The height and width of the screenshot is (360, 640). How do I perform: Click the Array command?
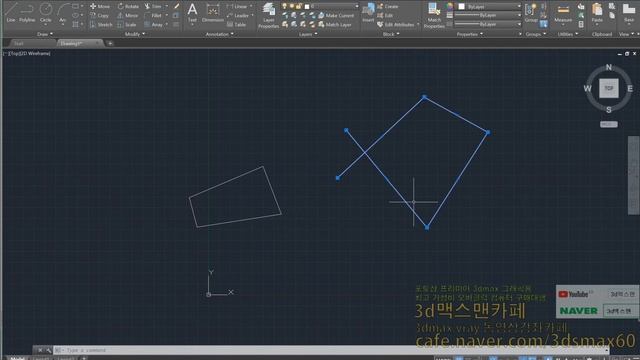tap(154, 24)
